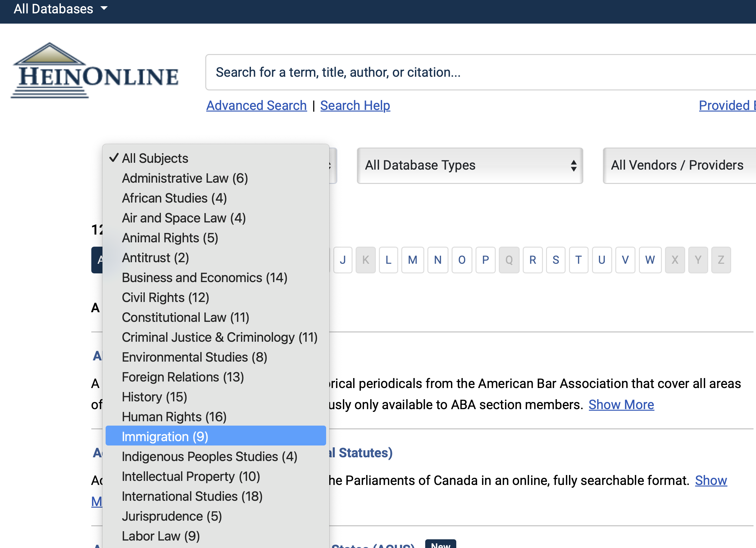Open the All Databases dropdown
Screen dimensions: 756x548
[61, 9]
